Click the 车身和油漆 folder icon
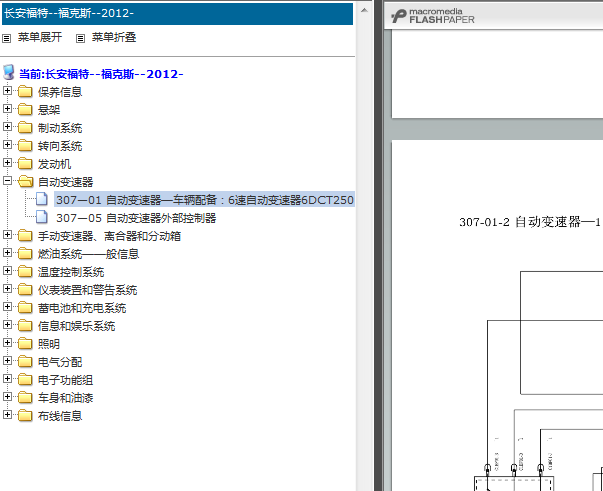The width and height of the screenshot is (603, 491). [x=25, y=398]
